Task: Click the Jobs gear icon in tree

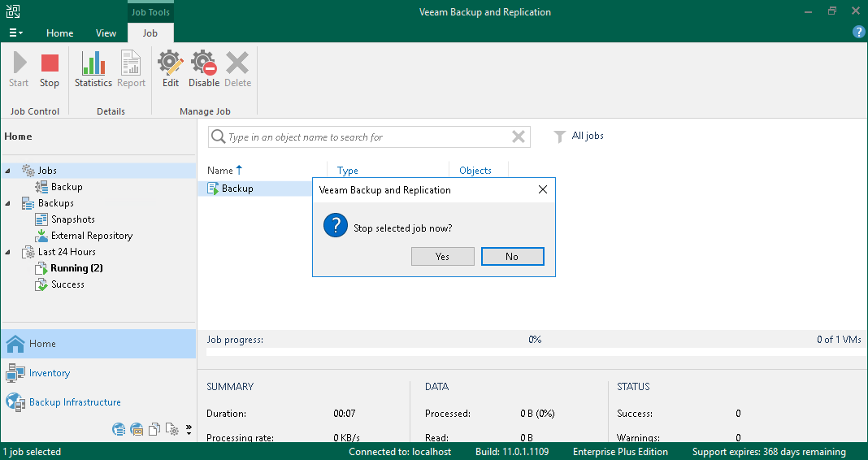Action: [x=28, y=171]
